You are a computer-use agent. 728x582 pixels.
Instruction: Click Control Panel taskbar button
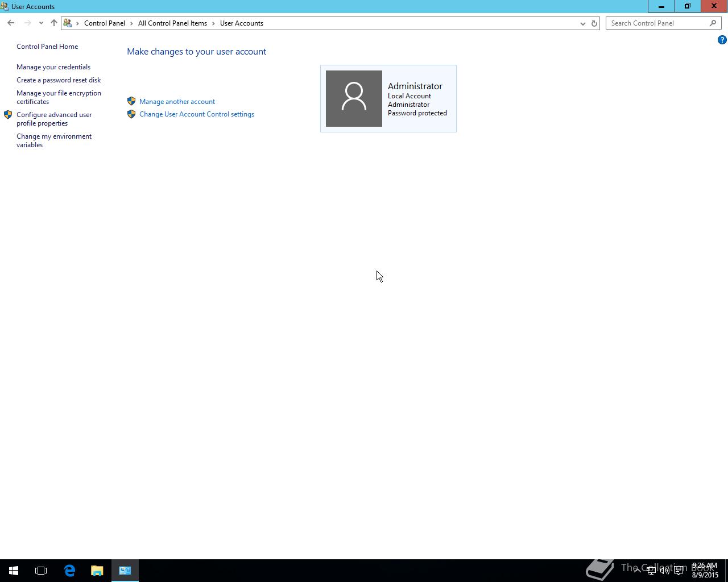125,571
